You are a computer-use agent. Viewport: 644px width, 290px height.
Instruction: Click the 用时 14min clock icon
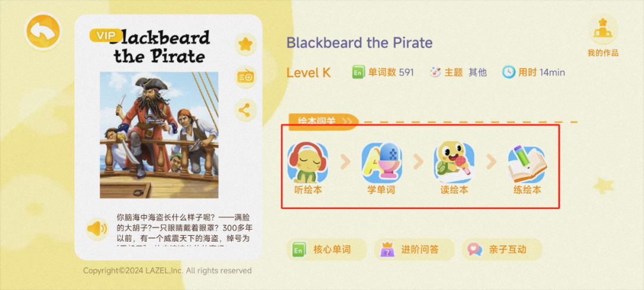pyautogui.click(x=509, y=73)
